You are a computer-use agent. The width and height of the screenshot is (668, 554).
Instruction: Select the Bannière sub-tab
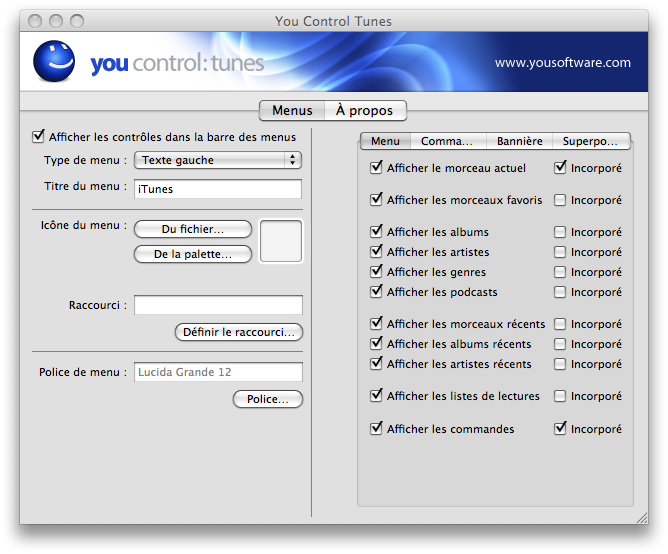coord(519,141)
